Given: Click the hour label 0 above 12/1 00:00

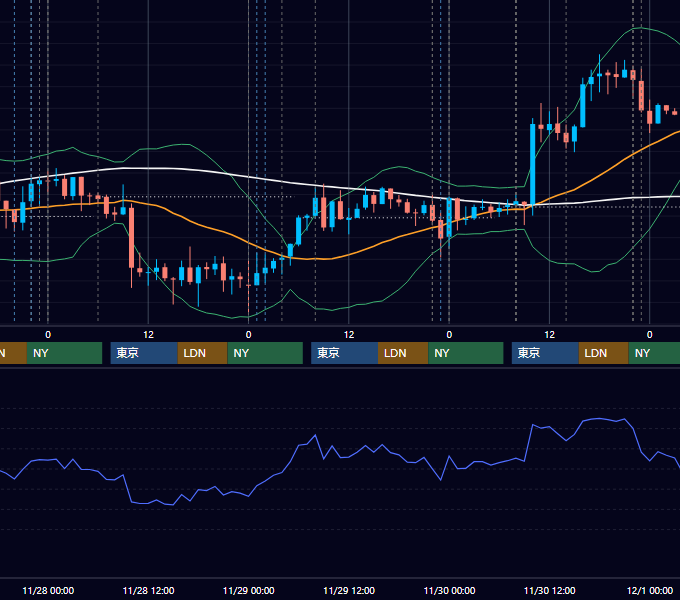Looking at the screenshot, I should click(650, 335).
